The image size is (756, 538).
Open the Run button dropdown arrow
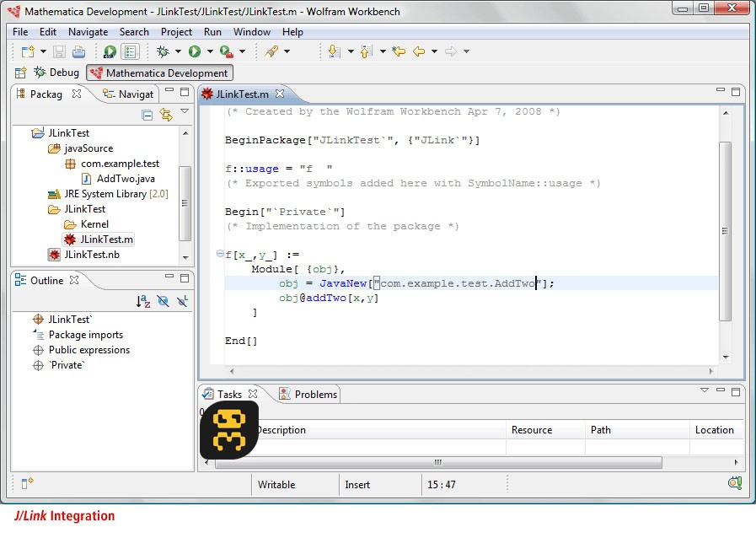coord(208,51)
